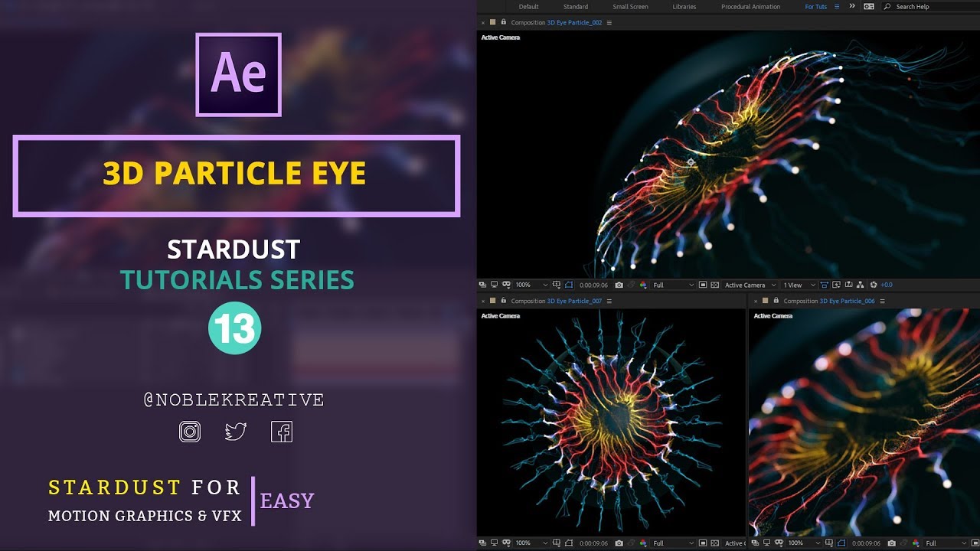Open 100% magnification dropdown in Particle_002 viewer
The height and width of the screenshot is (551, 980).
coord(531,285)
